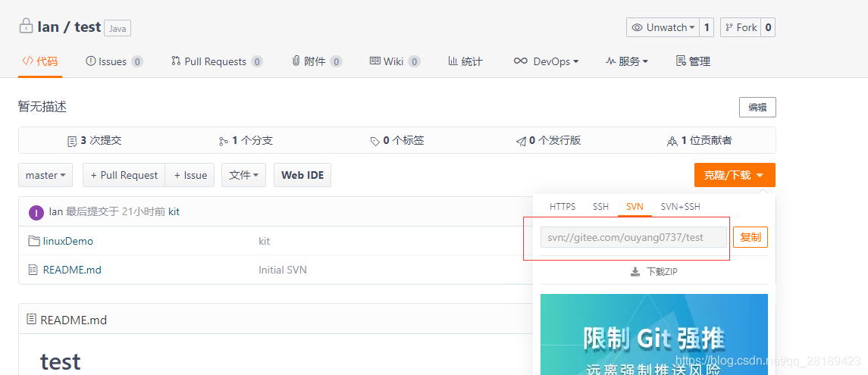The height and width of the screenshot is (375, 868).
Task: Click the 管理 settings page icon
Action: coord(681,61)
